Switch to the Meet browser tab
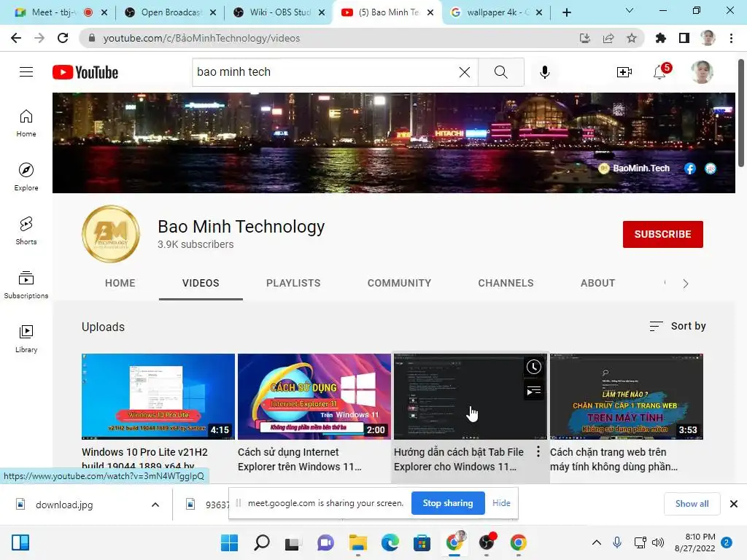The width and height of the screenshot is (747, 560). pyautogui.click(x=53, y=12)
